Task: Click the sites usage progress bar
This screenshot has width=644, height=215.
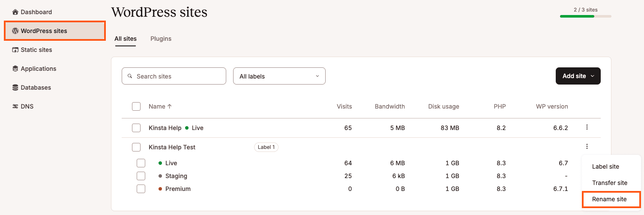Action: tap(585, 16)
